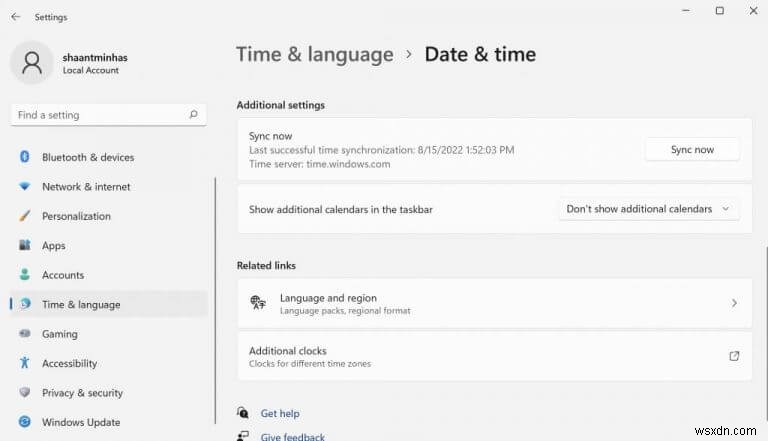Go to Accounts in the sidebar
The width and height of the screenshot is (768, 441).
coord(63,275)
